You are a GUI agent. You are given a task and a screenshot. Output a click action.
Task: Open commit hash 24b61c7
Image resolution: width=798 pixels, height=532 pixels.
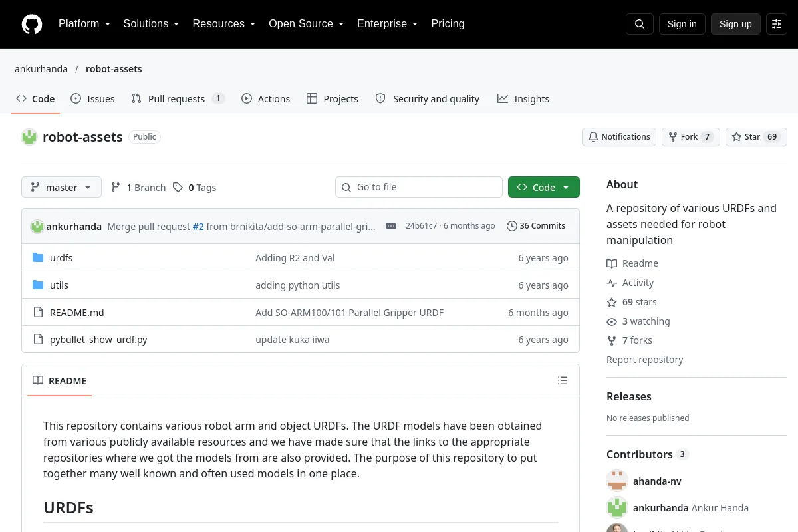[x=422, y=226]
